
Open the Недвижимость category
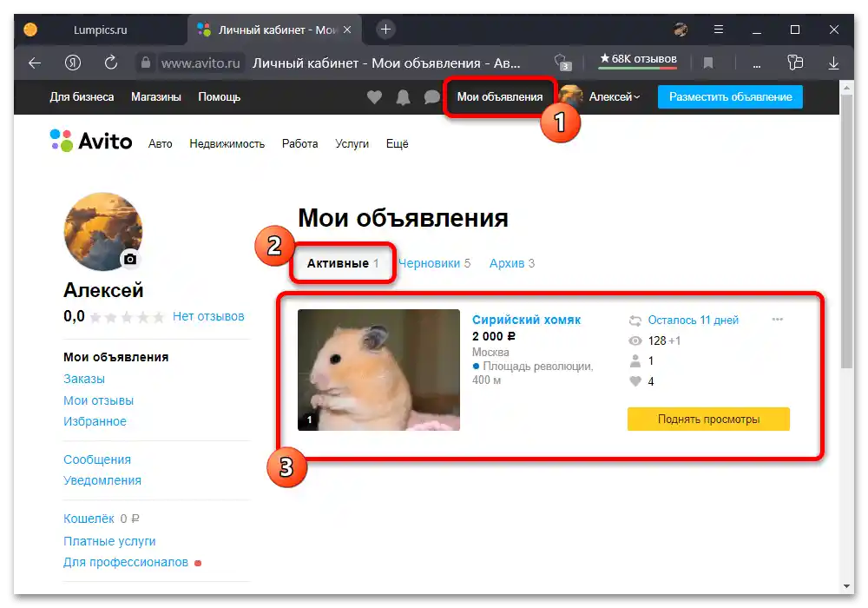[x=227, y=144]
